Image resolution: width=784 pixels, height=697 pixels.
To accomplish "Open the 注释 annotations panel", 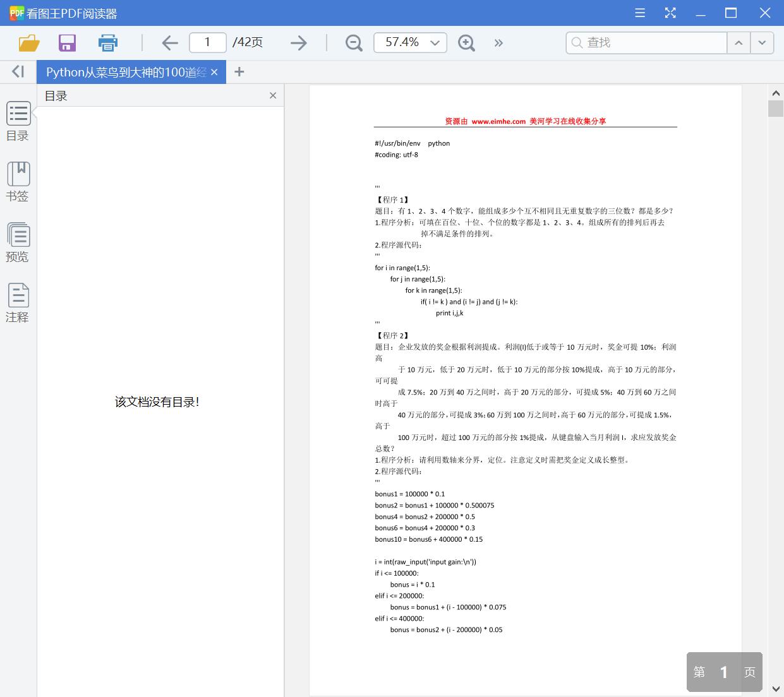I will tap(18, 303).
